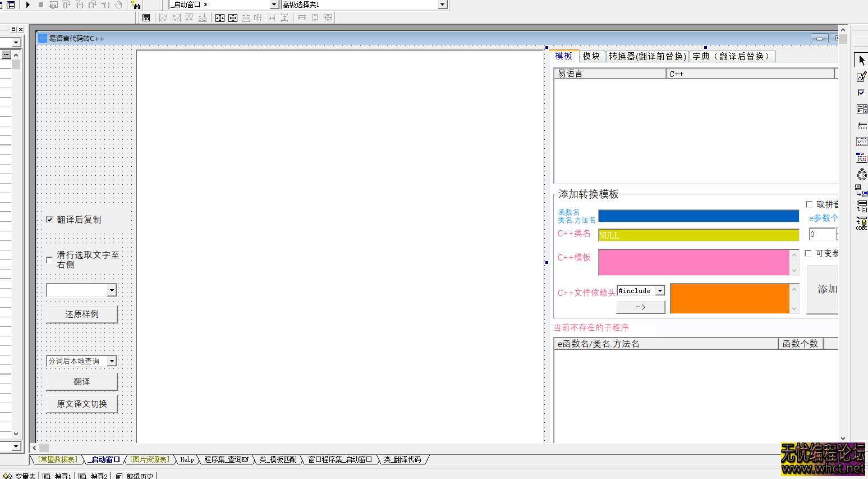
Task: Switch to the 类_翻译代码 bottom tab
Action: coord(402,459)
